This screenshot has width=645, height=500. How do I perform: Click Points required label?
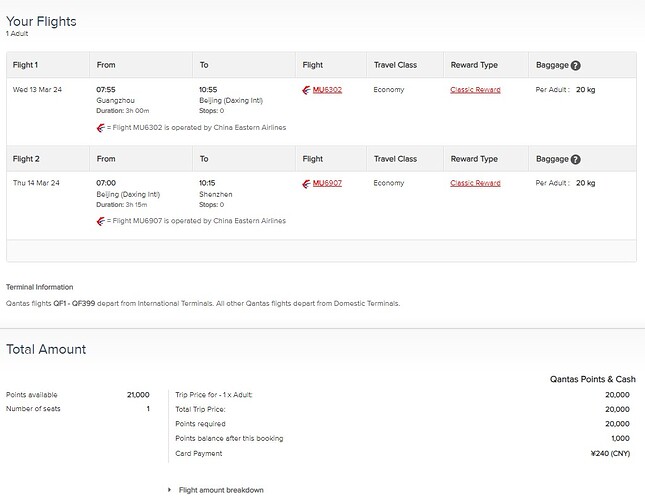[200, 424]
